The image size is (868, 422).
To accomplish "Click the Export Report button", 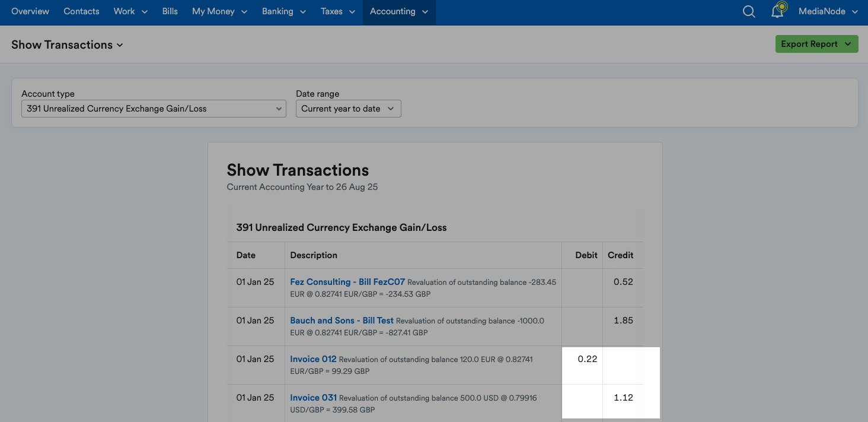I will coord(816,44).
